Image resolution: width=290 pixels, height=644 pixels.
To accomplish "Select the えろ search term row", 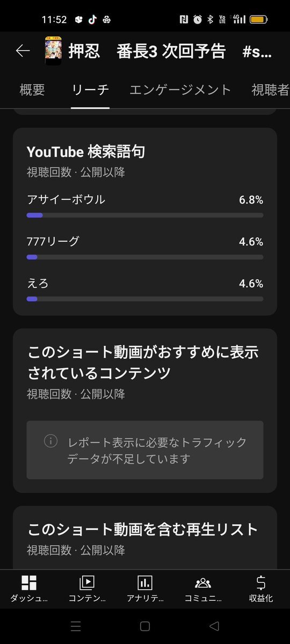I will point(145,290).
